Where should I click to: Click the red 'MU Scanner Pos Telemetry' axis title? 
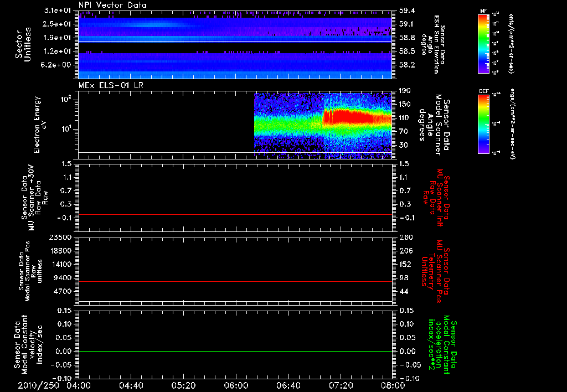tap(436, 271)
